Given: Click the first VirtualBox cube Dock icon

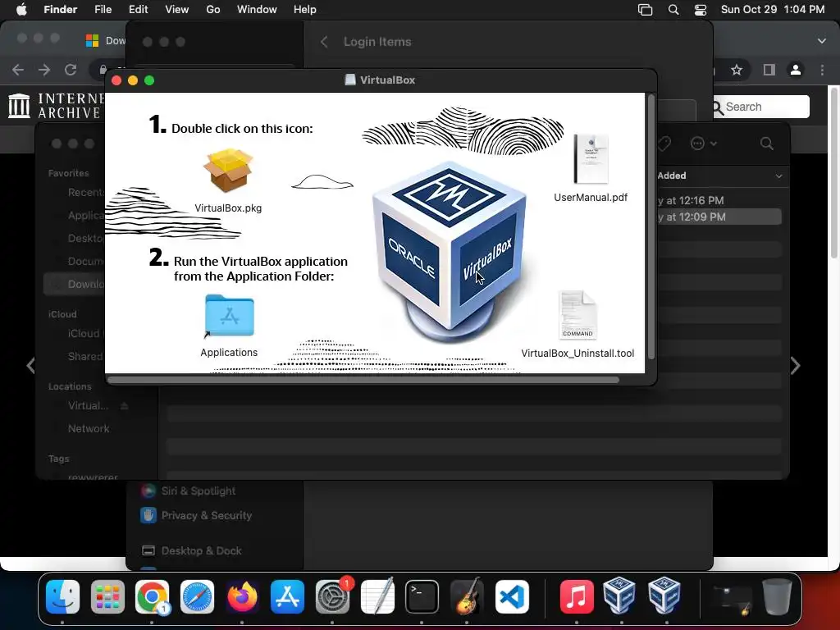Looking at the screenshot, I should 619,595.
